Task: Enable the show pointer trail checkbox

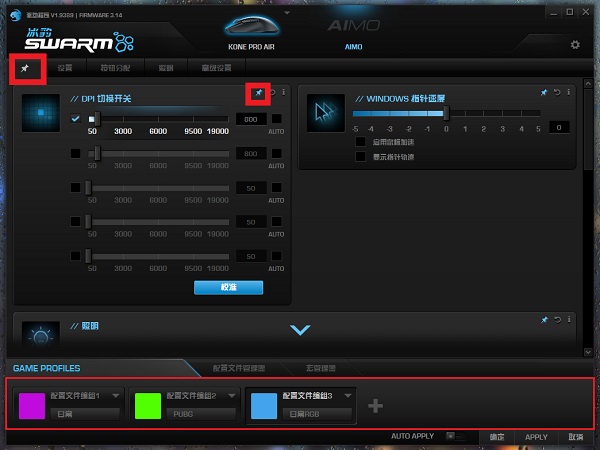Action: click(x=360, y=157)
